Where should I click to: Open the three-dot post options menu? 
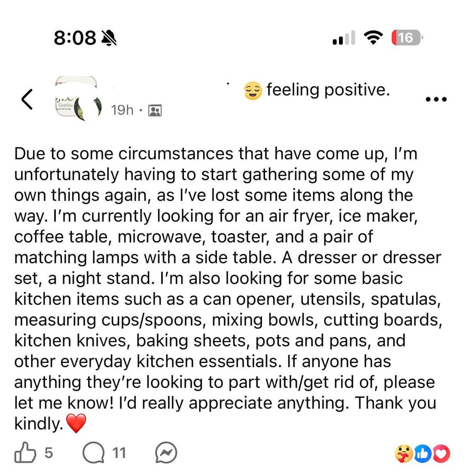click(x=436, y=99)
